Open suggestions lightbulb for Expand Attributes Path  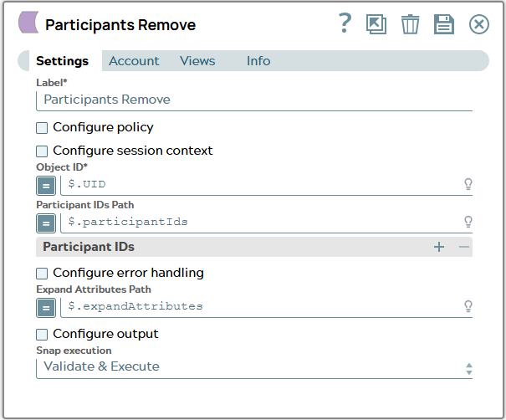(468, 306)
